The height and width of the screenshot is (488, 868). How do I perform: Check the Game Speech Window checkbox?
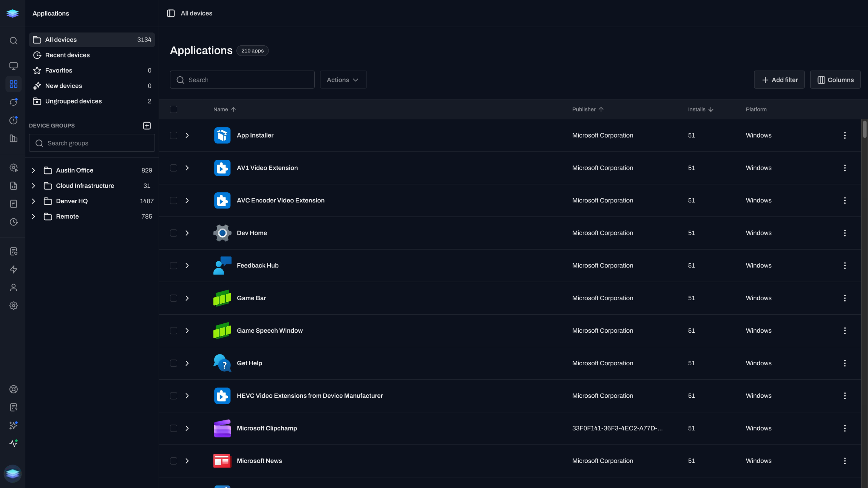pos(173,330)
